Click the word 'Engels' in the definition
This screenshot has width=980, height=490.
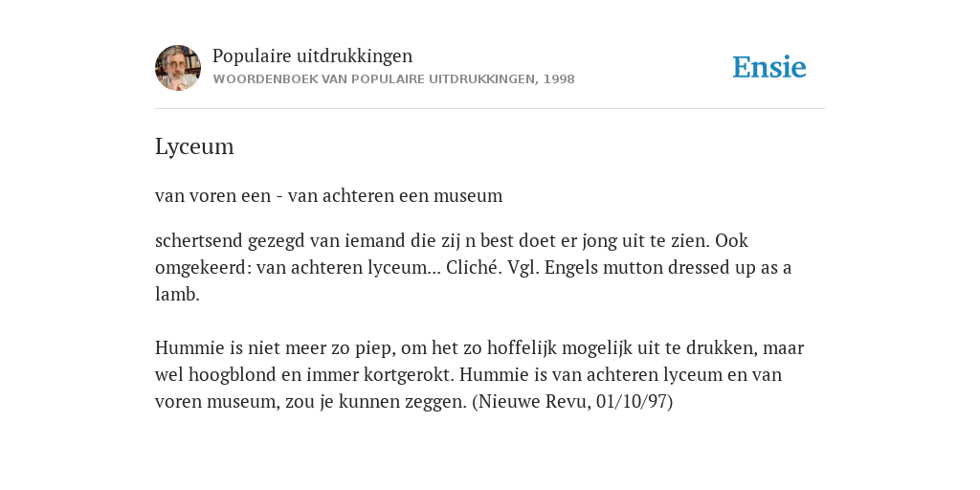(566, 268)
